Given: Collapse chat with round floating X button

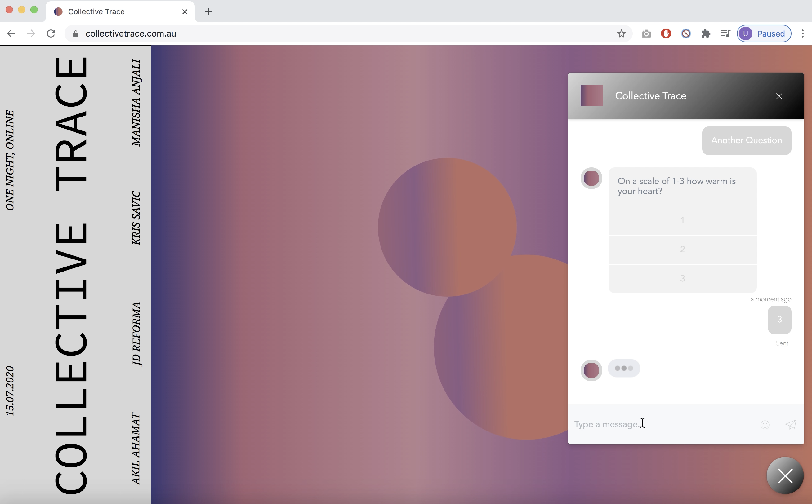Looking at the screenshot, I should (x=785, y=476).
